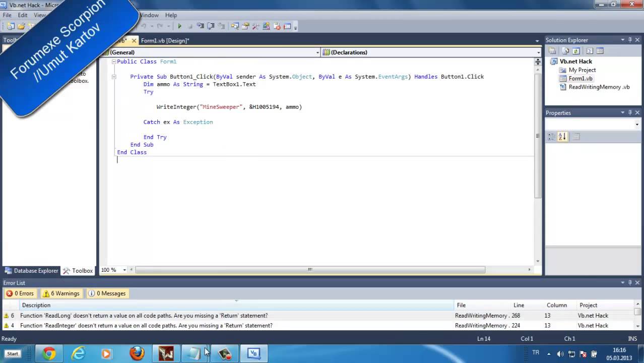Click the Categorized icon in Properties panel

[x=552, y=137]
